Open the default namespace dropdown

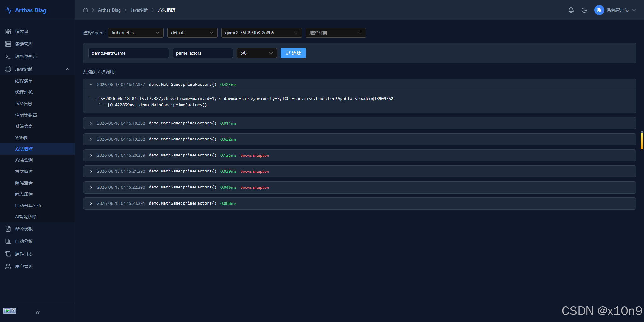point(192,33)
